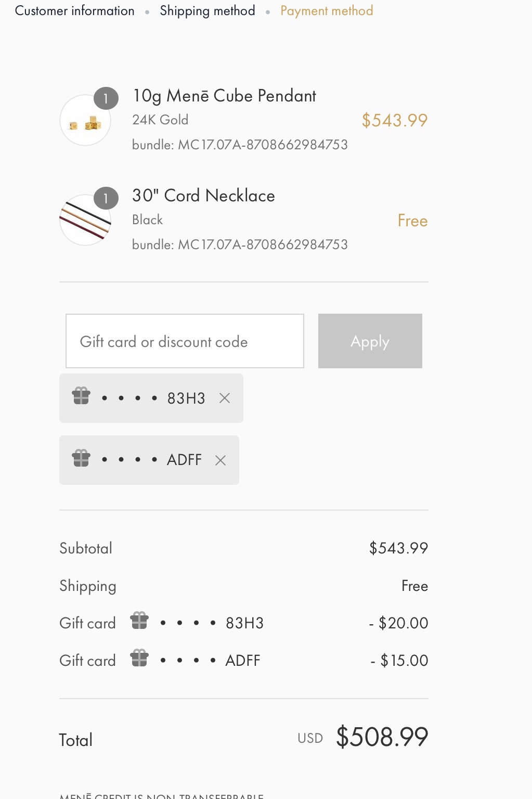Screen dimensions: 532x799
Task: Click gift icon on 83H3 chip
Action: pos(81,396)
